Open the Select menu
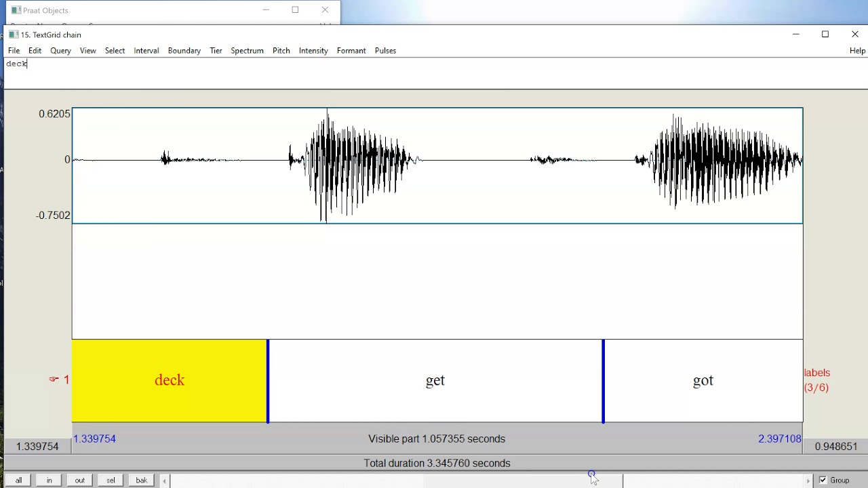Image resolution: width=868 pixels, height=488 pixels. 115,51
